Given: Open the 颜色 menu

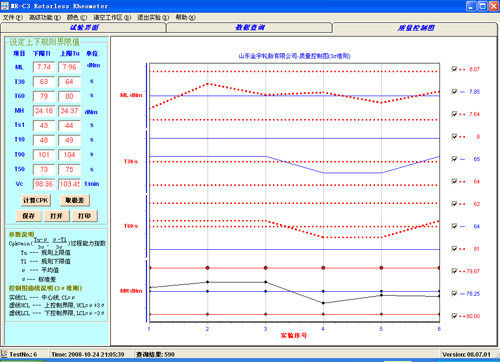Looking at the screenshot, I should 77,17.
